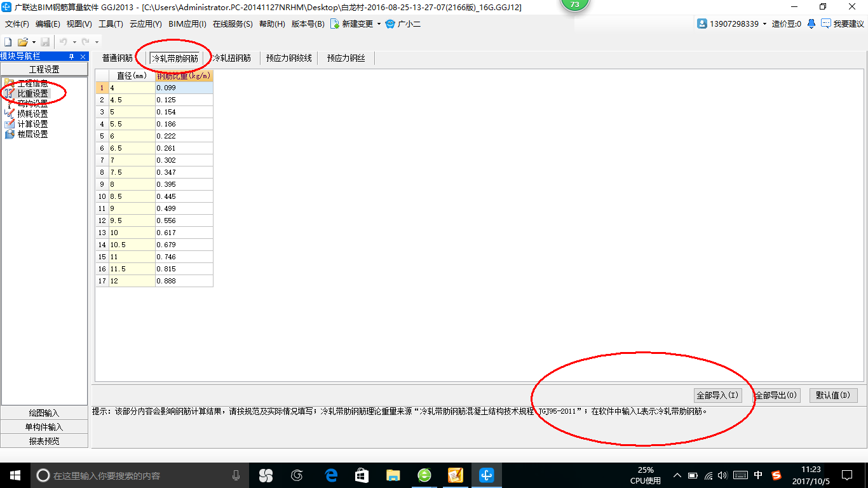Click the File Explorer taskbar icon

click(393, 475)
